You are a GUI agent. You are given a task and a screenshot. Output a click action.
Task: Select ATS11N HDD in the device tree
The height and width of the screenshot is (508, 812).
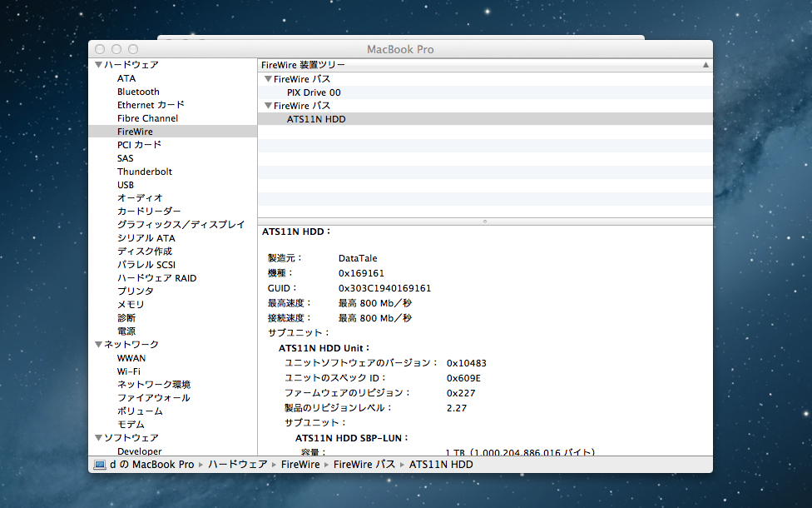[x=316, y=119]
